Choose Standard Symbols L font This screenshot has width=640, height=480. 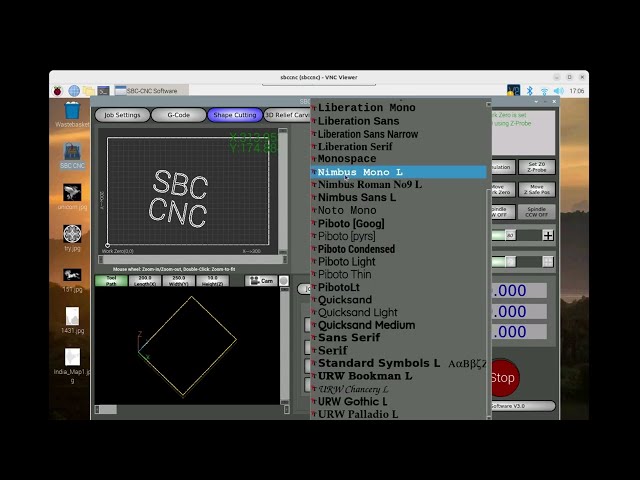tap(398, 363)
